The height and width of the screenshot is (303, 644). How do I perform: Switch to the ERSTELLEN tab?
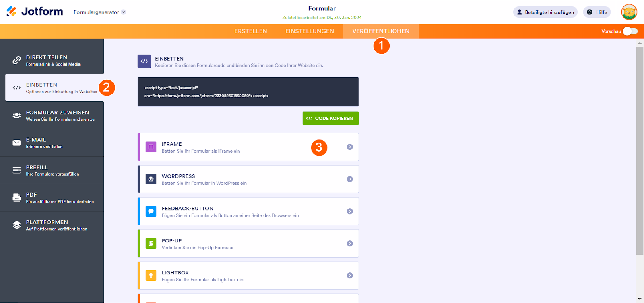point(251,31)
